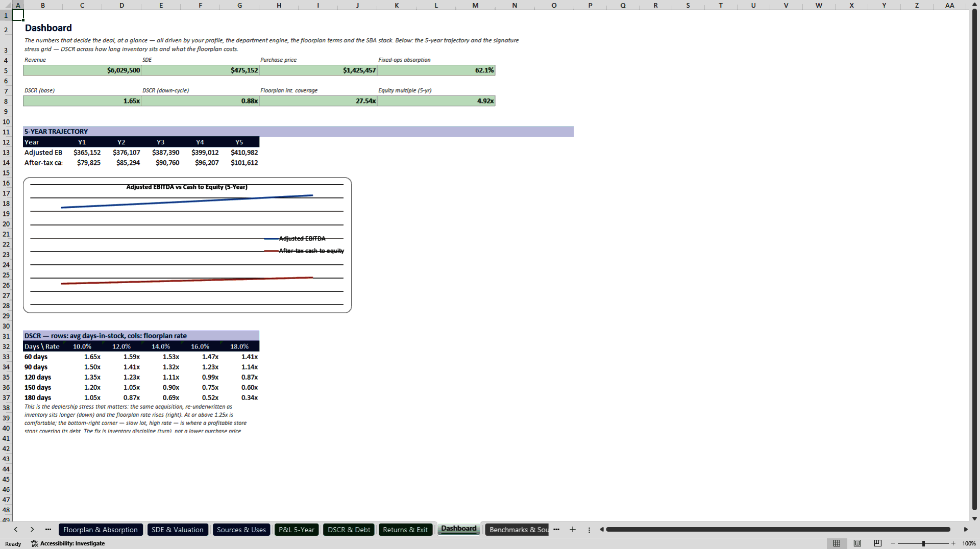Switch to Page Break Preview
980x549 pixels.
(878, 543)
